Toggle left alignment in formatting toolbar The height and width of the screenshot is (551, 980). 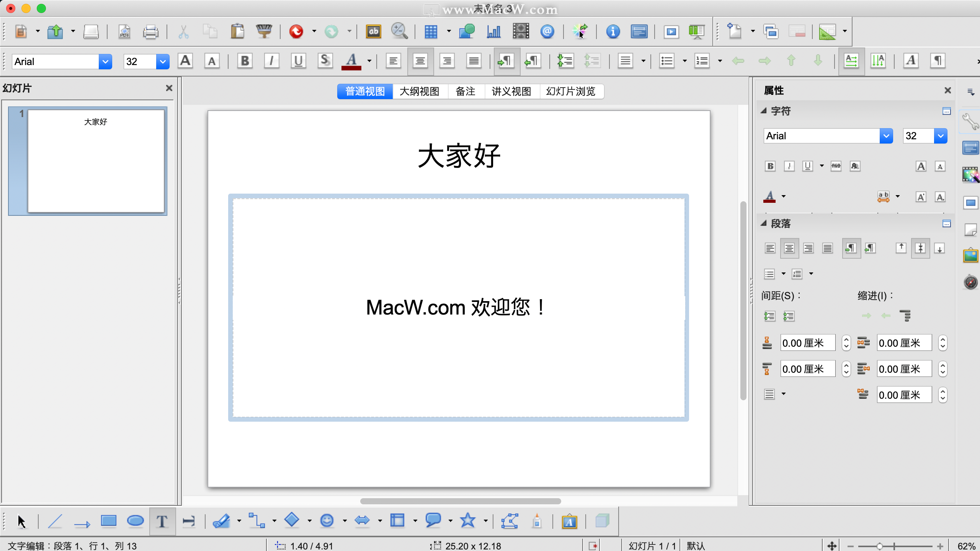tap(393, 61)
